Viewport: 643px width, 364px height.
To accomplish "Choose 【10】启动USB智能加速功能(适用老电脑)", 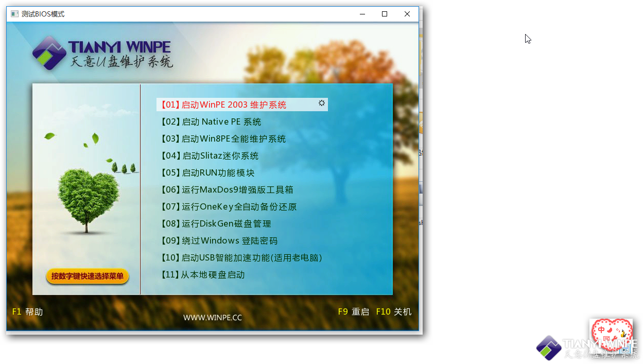I will pyautogui.click(x=241, y=258).
